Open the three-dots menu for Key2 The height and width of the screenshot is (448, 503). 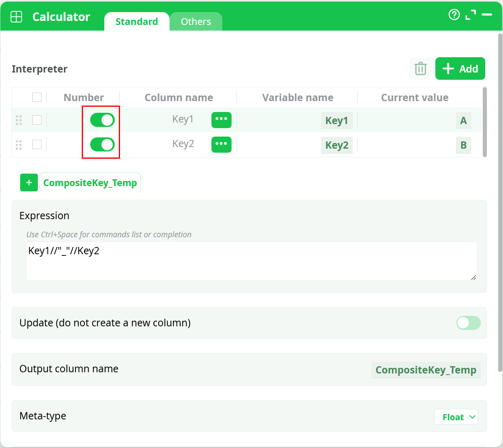221,144
